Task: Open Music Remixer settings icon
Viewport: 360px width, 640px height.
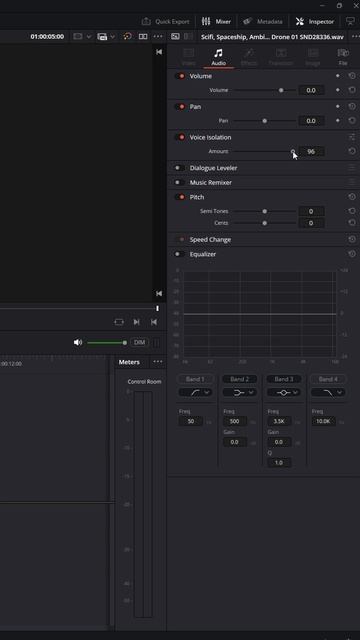Action: [352, 182]
